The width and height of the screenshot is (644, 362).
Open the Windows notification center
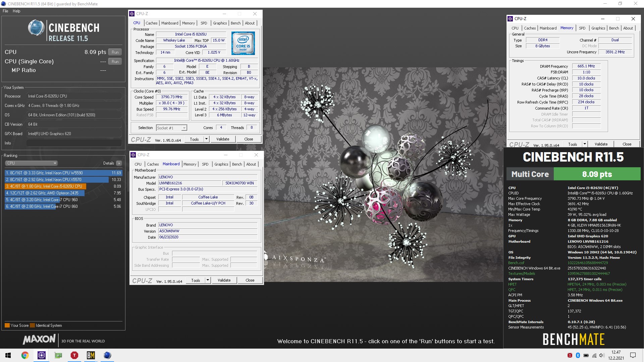pyautogui.click(x=633, y=355)
